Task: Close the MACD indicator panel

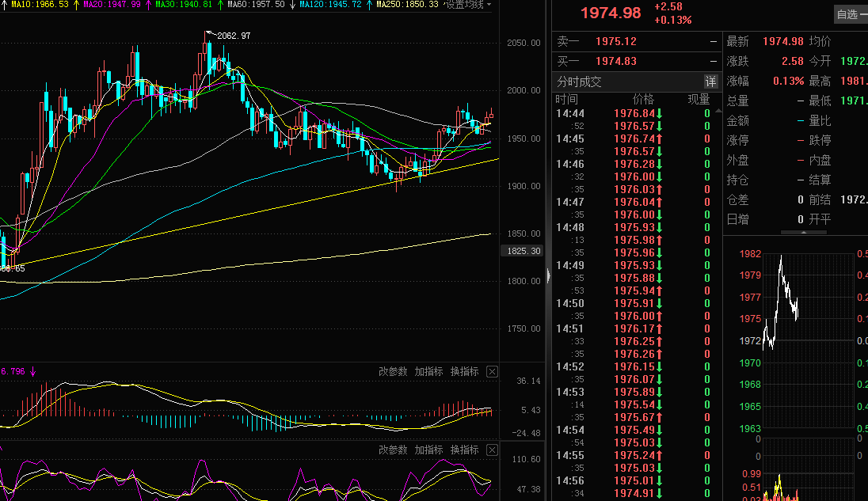Action: tap(492, 371)
